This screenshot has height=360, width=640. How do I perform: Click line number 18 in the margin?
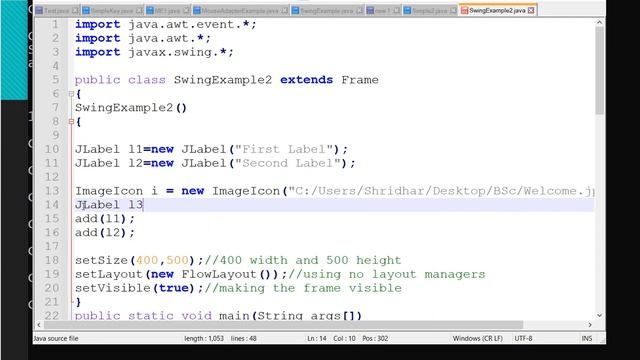(52, 260)
